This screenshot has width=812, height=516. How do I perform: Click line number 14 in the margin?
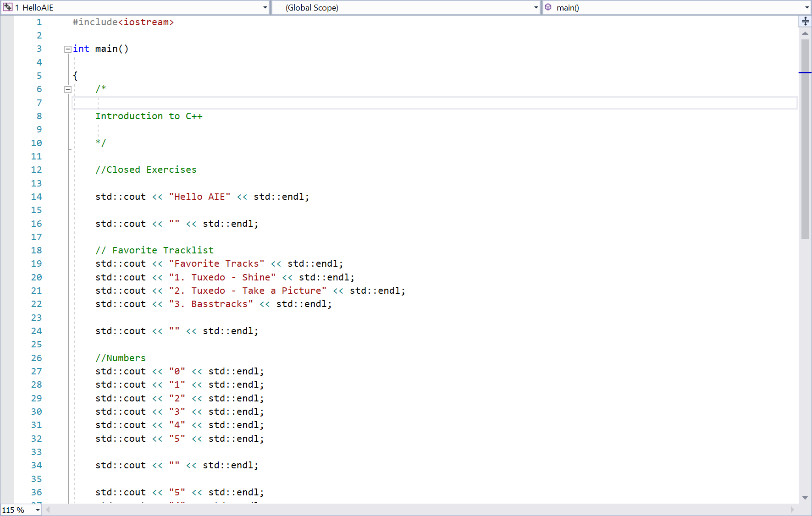point(37,197)
